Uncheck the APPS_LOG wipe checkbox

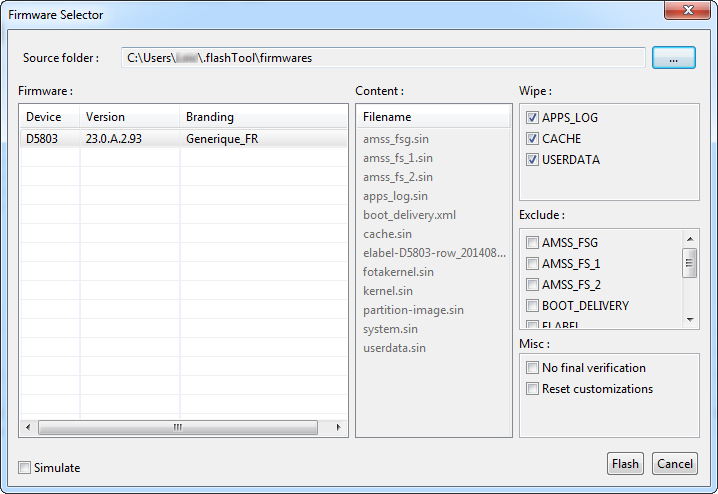(x=533, y=118)
